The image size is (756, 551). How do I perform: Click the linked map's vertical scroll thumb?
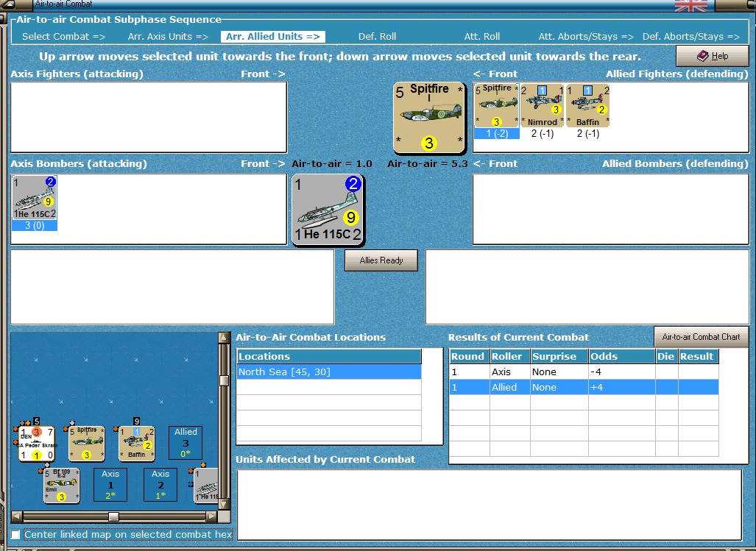[224, 380]
